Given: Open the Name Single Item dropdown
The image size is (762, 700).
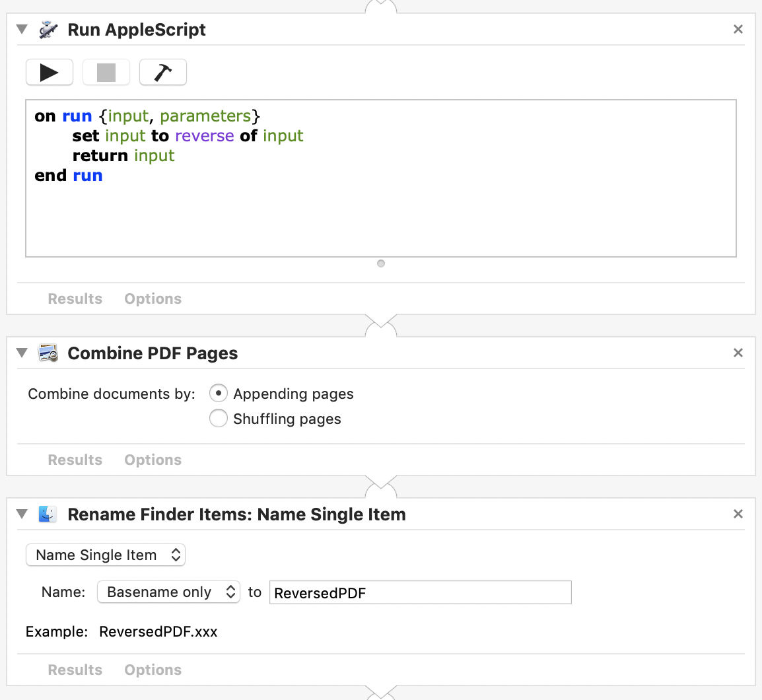Looking at the screenshot, I should (x=106, y=555).
